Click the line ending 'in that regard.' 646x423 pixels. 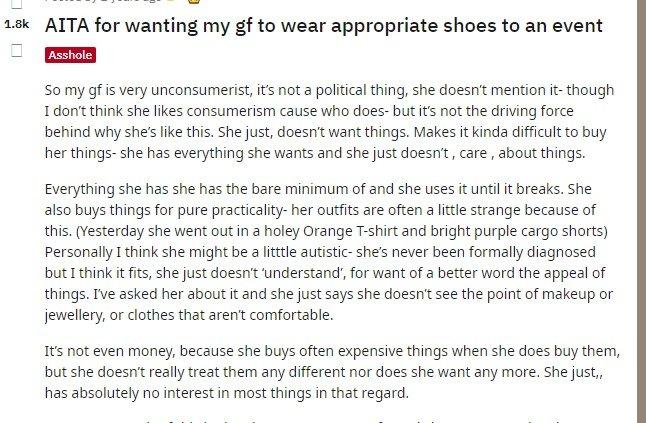[x=227, y=393]
